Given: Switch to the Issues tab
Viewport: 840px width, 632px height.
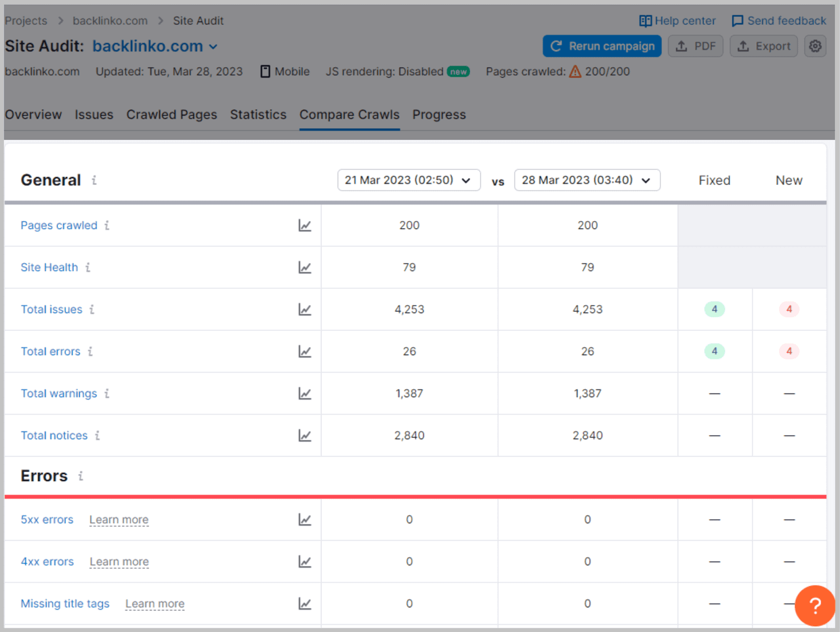Looking at the screenshot, I should pos(94,115).
